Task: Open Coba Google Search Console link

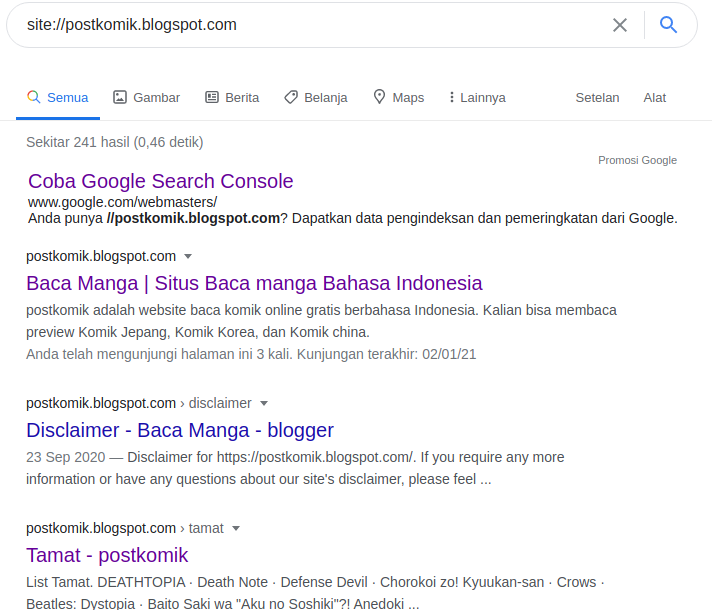Action: click(x=161, y=181)
